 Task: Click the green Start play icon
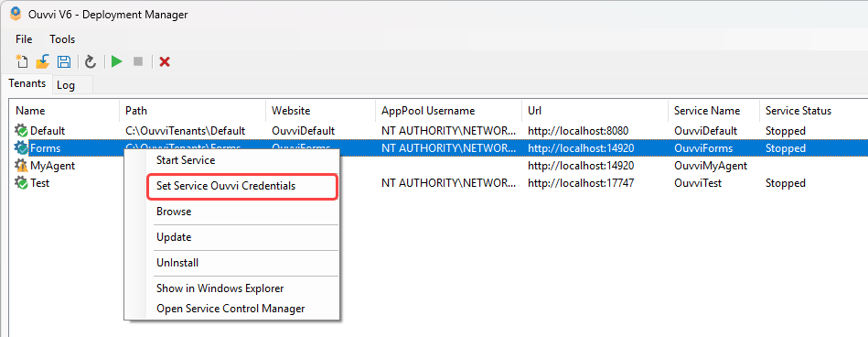coord(117,61)
